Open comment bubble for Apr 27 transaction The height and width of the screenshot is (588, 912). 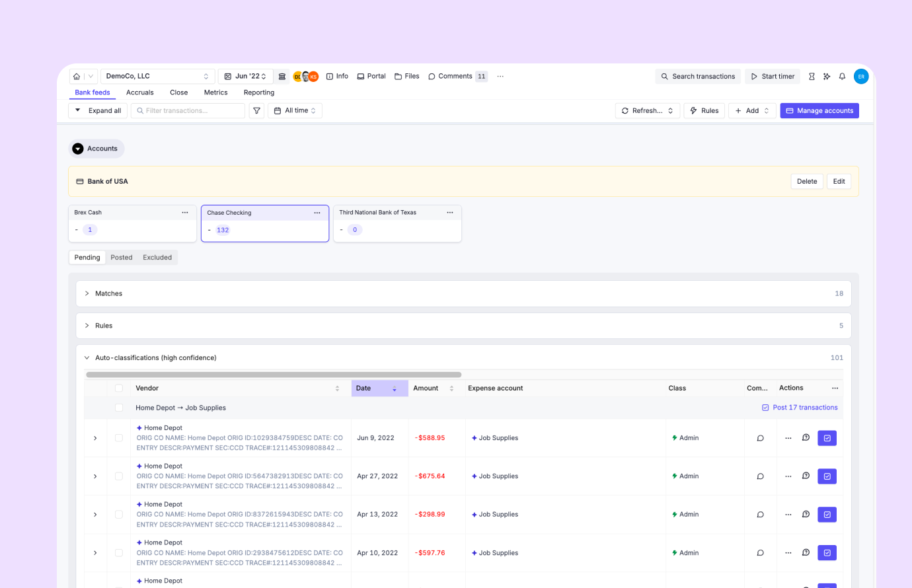click(x=760, y=476)
